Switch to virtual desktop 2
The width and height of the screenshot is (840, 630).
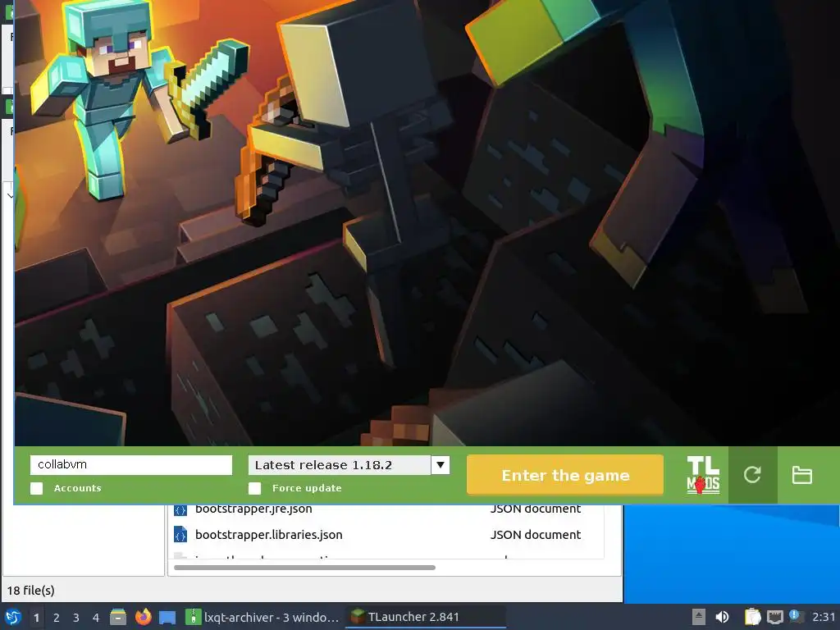click(x=57, y=618)
